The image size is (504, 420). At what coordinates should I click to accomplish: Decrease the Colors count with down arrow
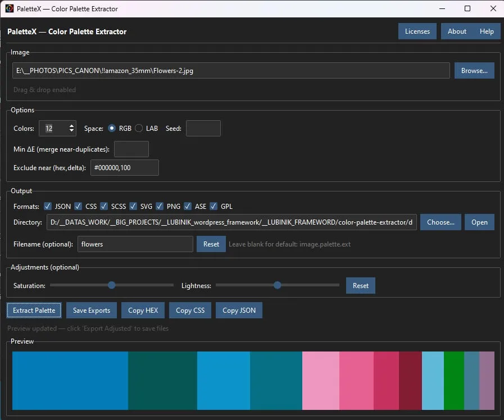click(72, 131)
